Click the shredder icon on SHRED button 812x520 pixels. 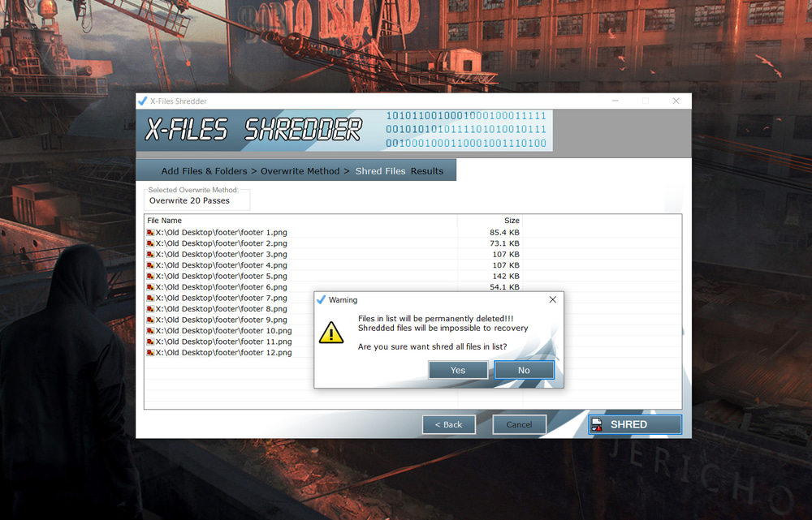point(597,424)
